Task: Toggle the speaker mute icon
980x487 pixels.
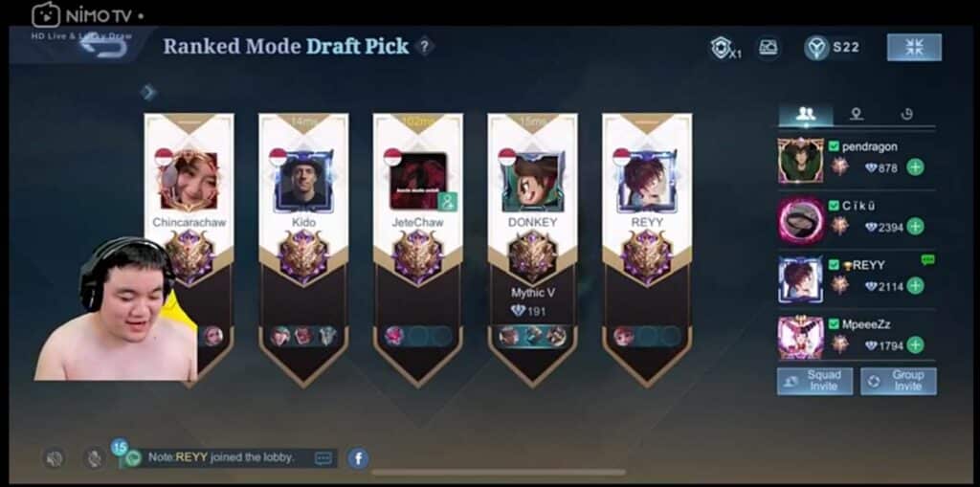Action: (x=55, y=458)
